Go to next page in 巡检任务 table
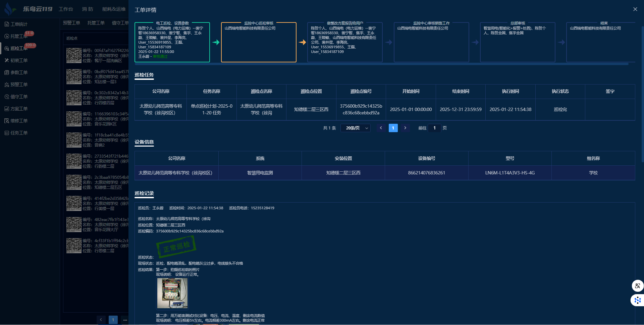The image size is (644, 325). pyautogui.click(x=405, y=128)
